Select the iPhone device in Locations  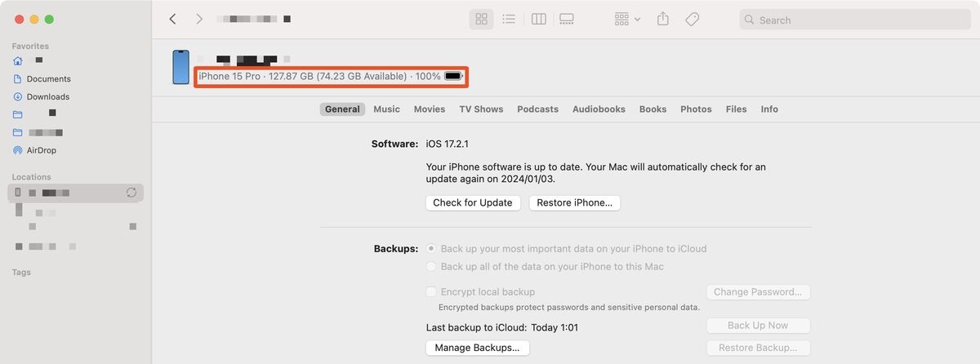pos(75,193)
